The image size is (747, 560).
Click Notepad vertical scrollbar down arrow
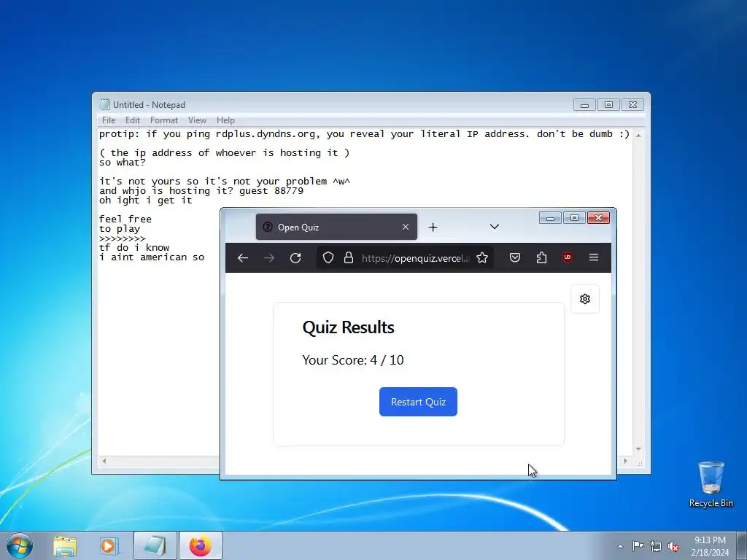point(638,449)
